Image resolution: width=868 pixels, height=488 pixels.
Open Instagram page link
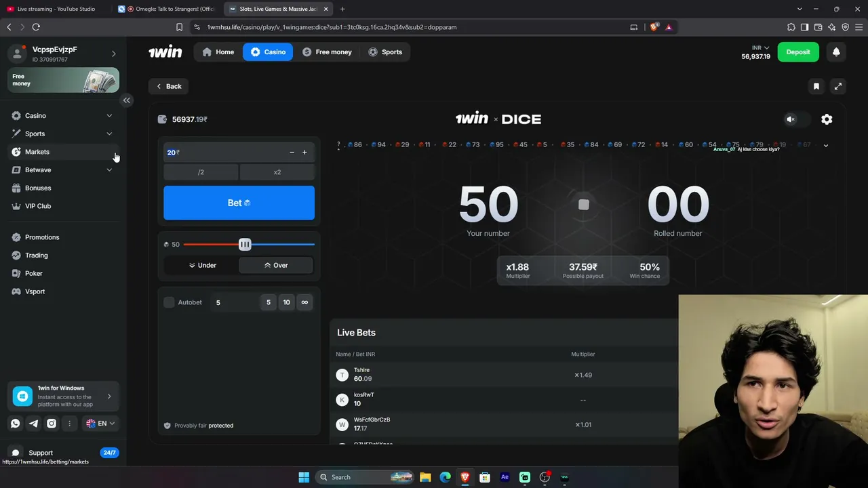52,424
